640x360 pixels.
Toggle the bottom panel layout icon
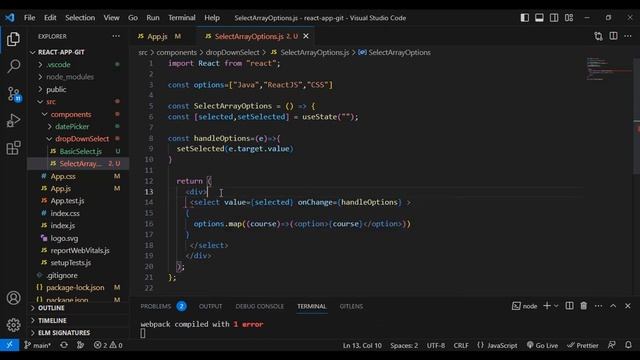539,18
